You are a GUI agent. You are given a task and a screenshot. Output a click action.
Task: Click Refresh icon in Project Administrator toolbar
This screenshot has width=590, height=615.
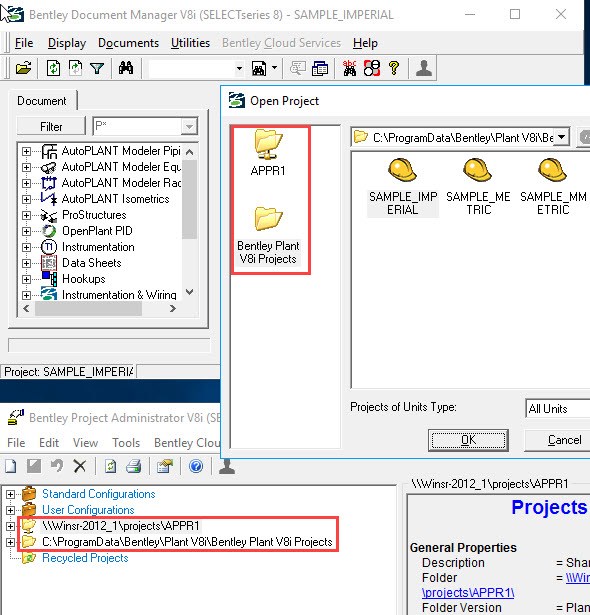point(111,466)
